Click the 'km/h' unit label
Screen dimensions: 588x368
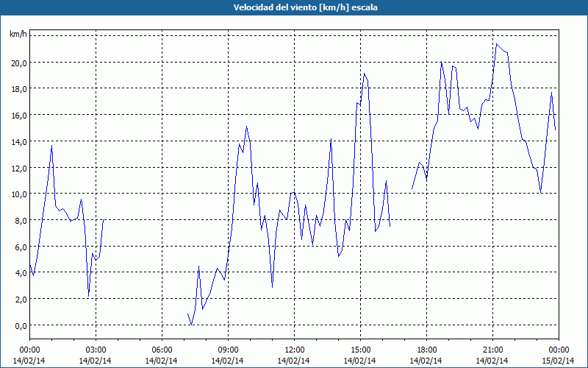(x=18, y=34)
